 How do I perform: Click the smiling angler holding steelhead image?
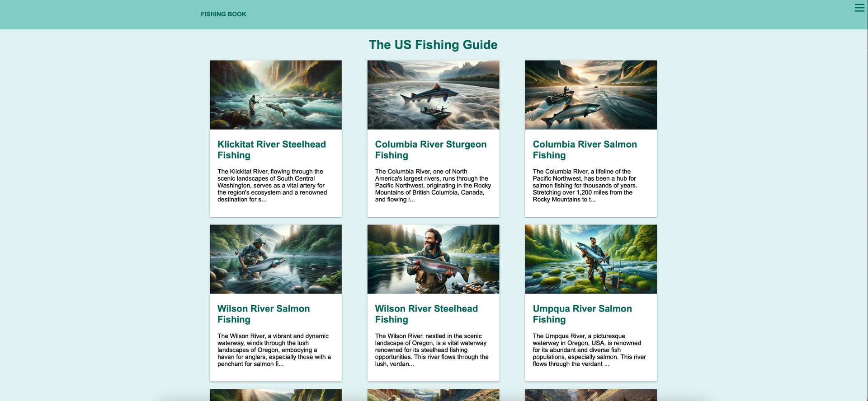[433, 259]
